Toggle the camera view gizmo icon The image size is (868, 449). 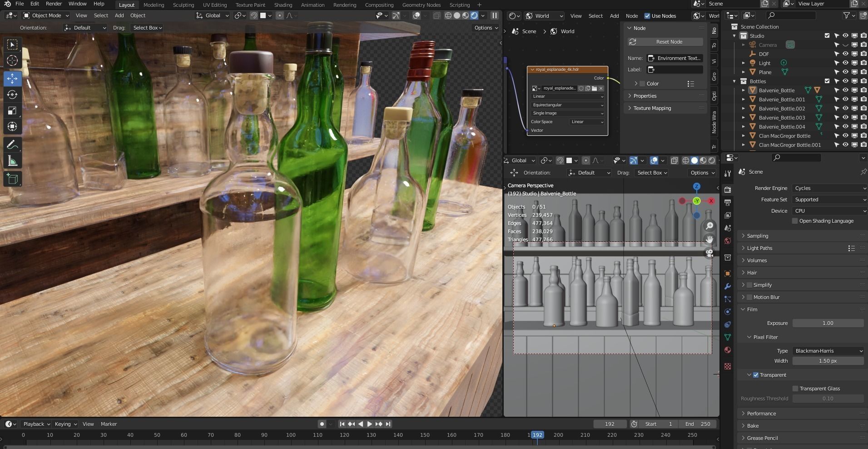coord(709,253)
